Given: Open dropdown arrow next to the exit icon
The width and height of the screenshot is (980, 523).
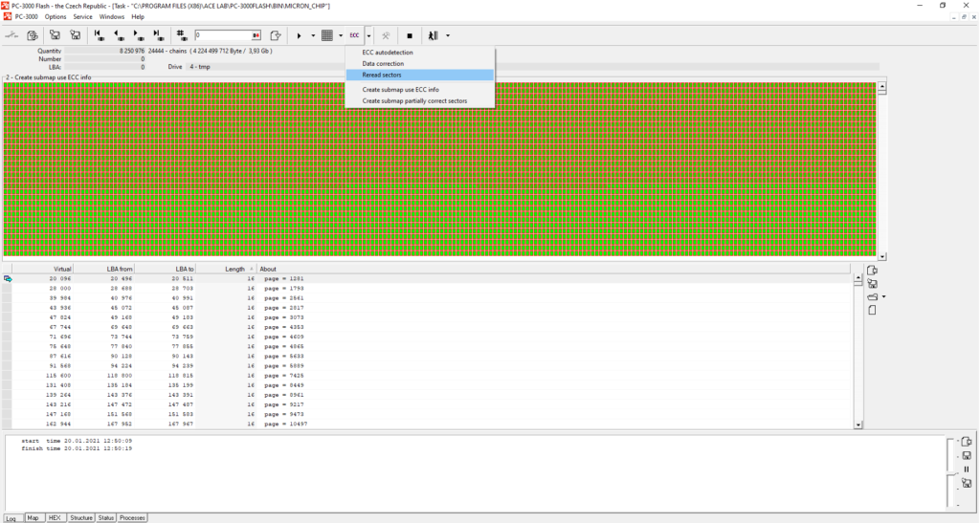Looking at the screenshot, I should (448, 35).
